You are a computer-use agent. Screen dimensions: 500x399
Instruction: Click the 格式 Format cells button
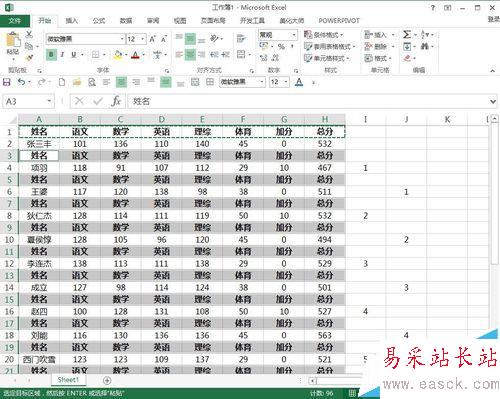coord(378,58)
